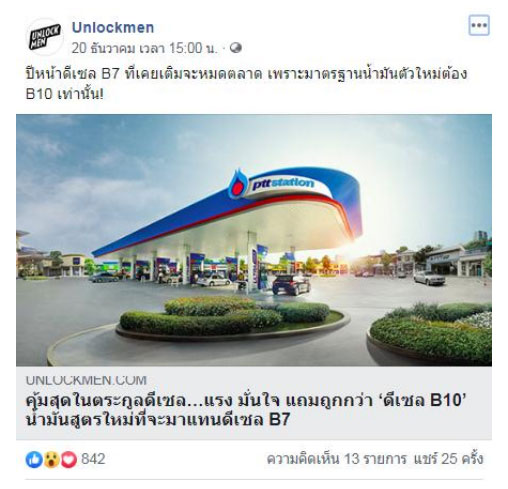The width and height of the screenshot is (508, 489).
Task: Click the UNLOCKMEN.COM domain label
Action: pos(86,380)
